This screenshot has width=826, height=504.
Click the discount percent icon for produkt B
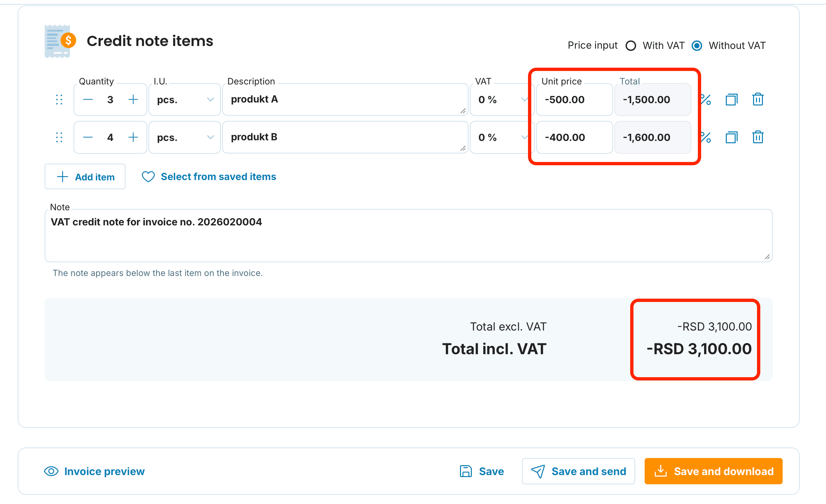pyautogui.click(x=706, y=137)
